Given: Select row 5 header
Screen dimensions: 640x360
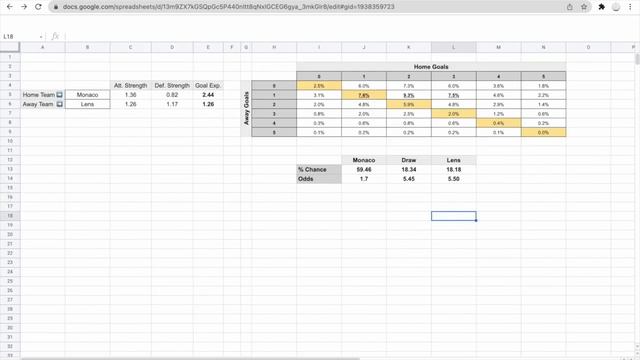Looking at the screenshot, I should click(10, 95).
